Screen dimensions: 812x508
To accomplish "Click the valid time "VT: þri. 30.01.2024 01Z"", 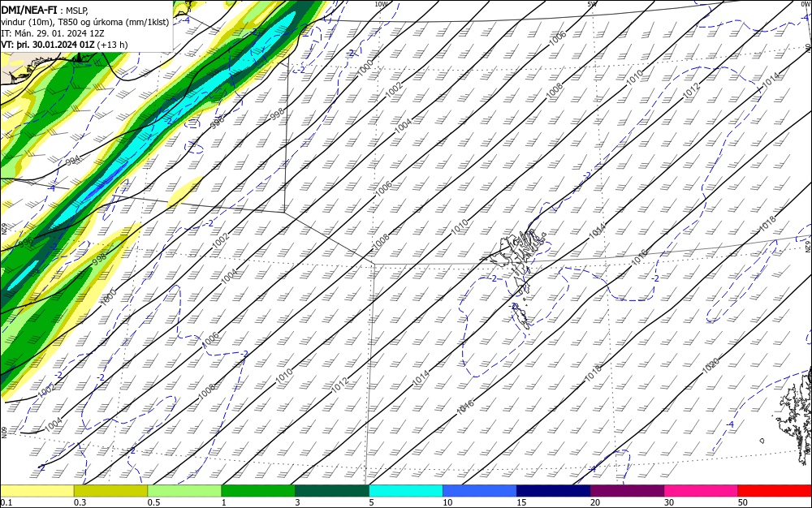I will coord(48,45).
